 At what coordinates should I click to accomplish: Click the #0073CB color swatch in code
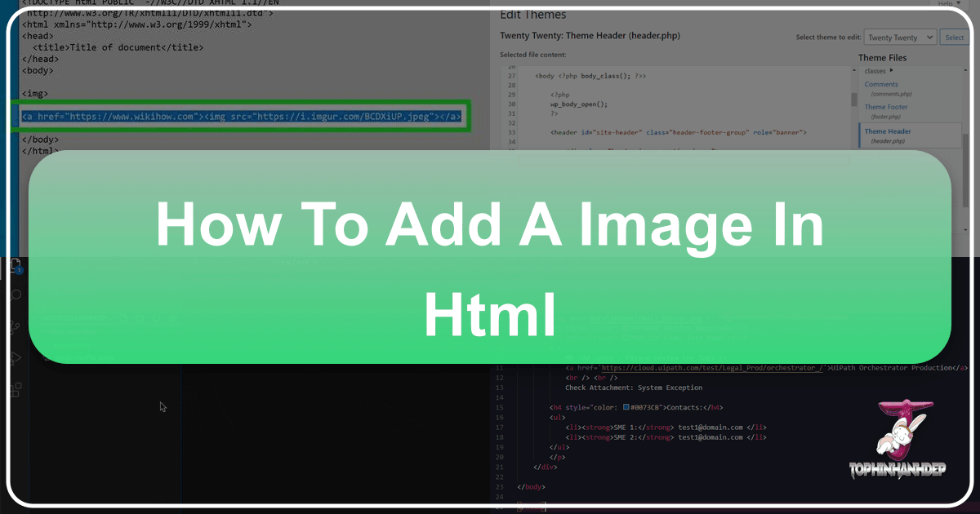[x=626, y=408]
